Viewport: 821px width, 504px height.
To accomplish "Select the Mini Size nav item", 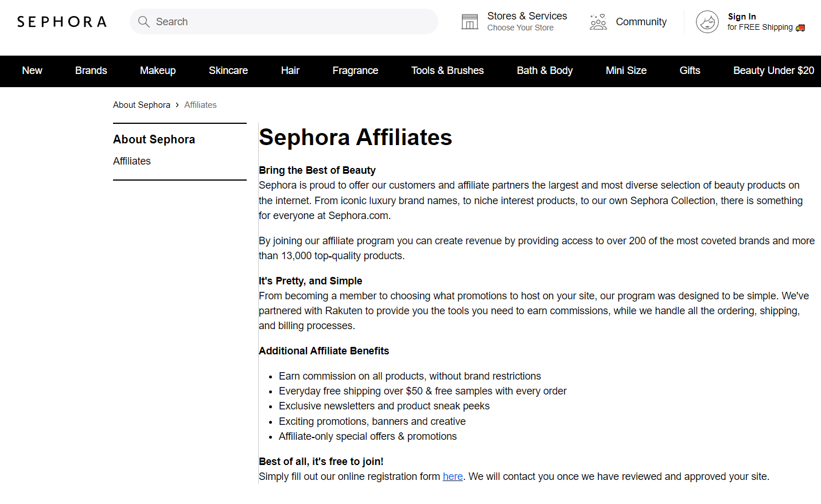I will [x=626, y=71].
